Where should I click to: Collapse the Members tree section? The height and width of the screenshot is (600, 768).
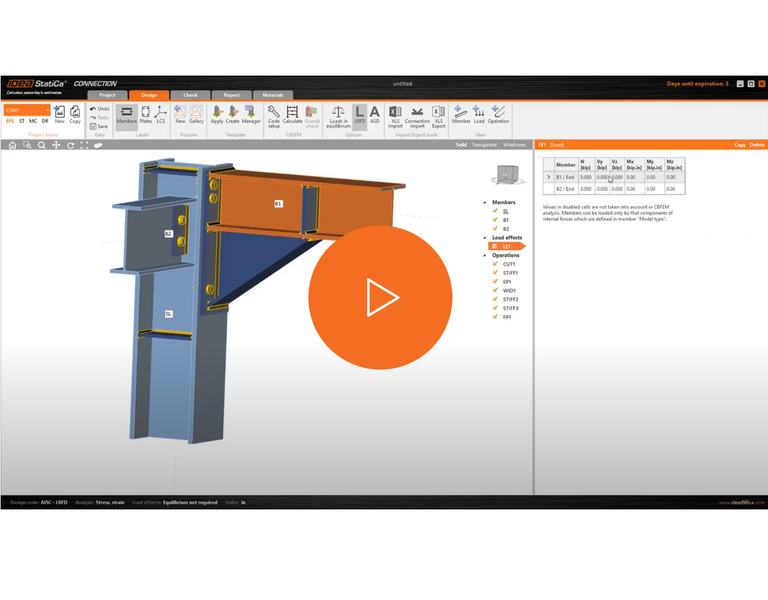tap(485, 202)
